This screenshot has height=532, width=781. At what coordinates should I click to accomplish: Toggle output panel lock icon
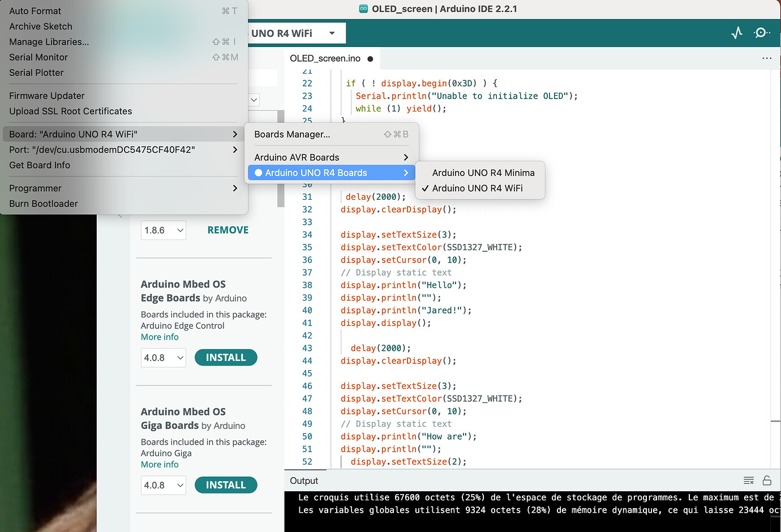pos(767,480)
